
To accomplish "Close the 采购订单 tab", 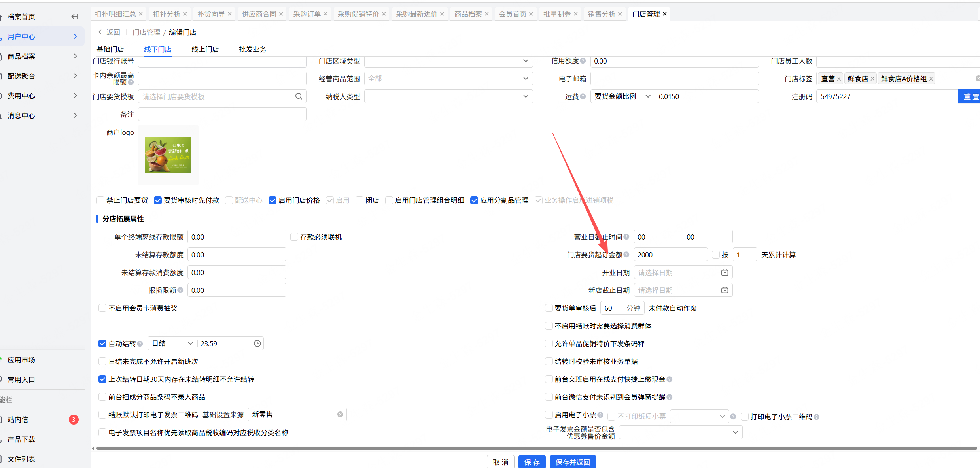I will [325, 14].
